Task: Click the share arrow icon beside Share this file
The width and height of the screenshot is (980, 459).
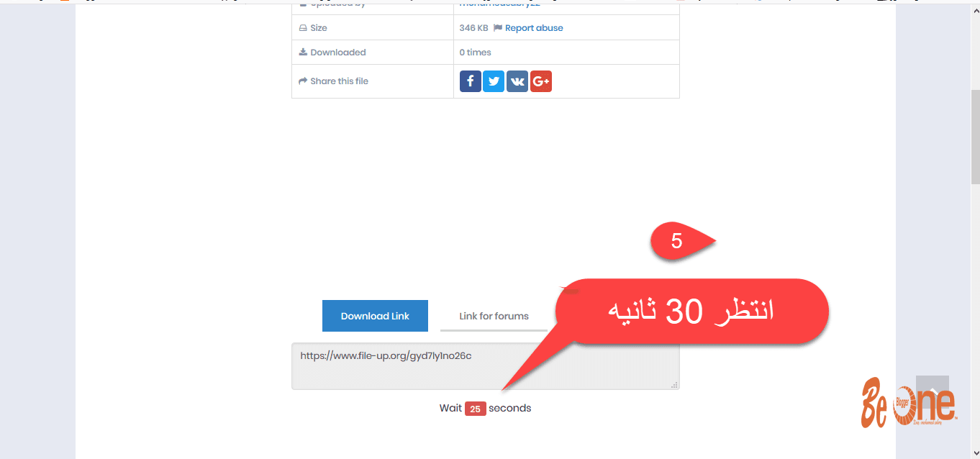Action: [303, 81]
